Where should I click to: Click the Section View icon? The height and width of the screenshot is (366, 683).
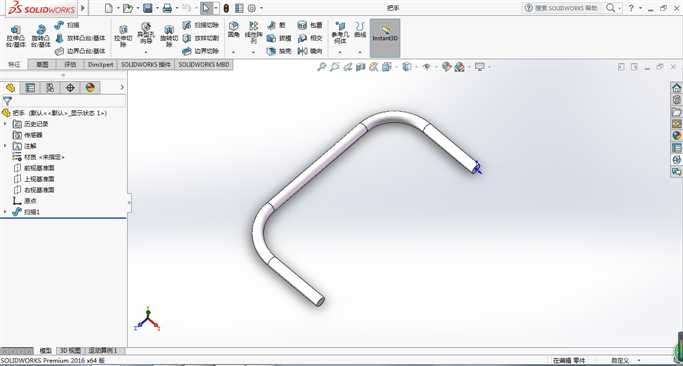(x=360, y=67)
